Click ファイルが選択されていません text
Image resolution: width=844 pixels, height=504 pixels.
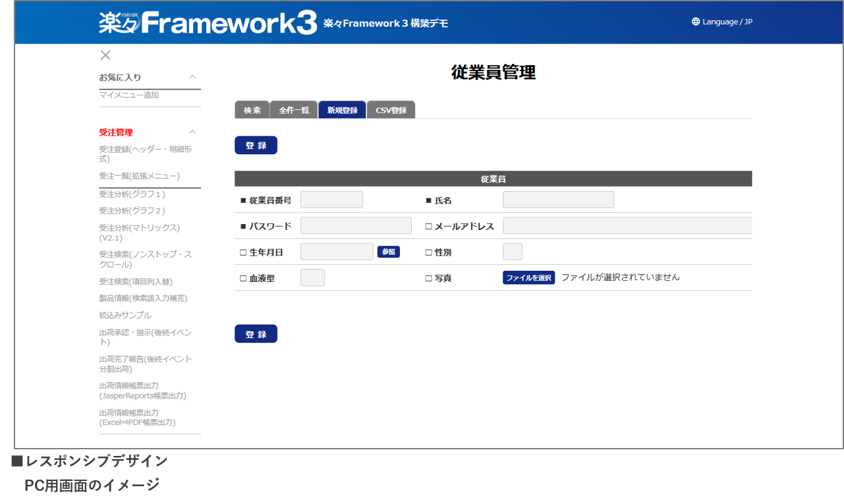620,277
